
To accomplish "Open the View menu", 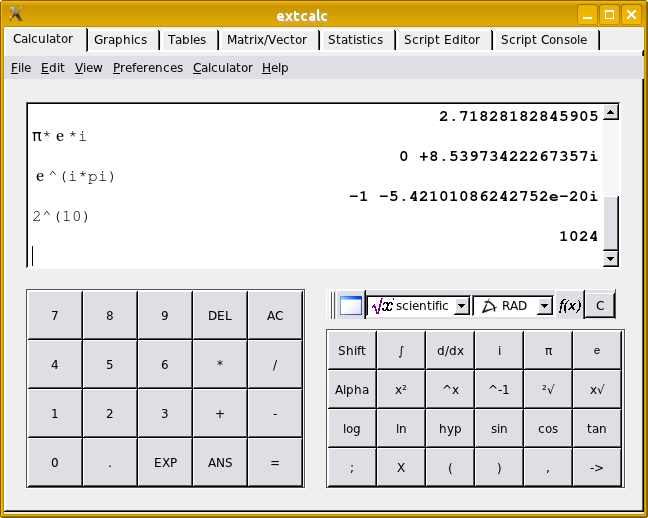I will tap(88, 67).
